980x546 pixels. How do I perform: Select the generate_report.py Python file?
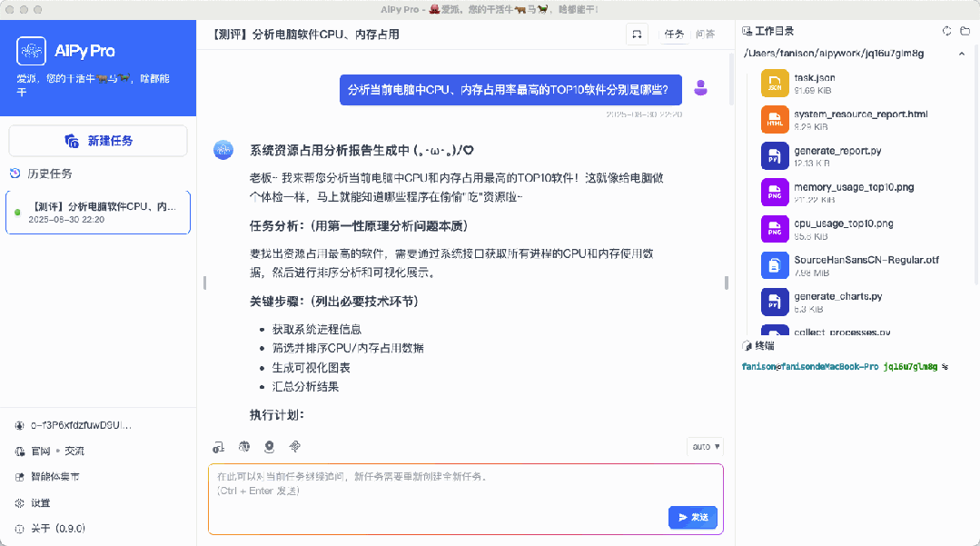(x=775, y=154)
